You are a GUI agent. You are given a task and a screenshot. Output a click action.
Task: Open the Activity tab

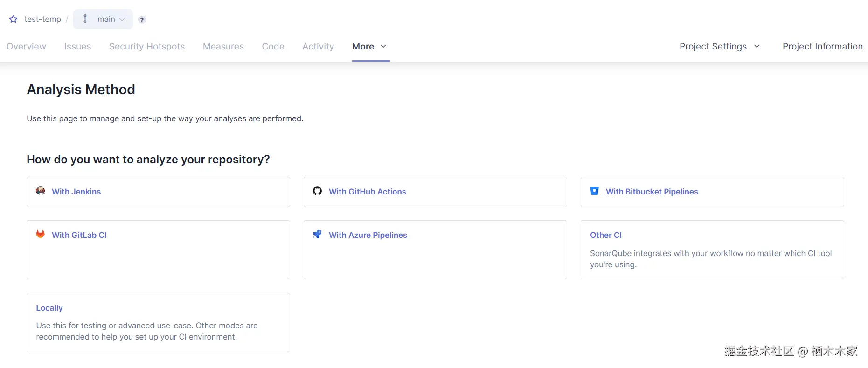(318, 46)
